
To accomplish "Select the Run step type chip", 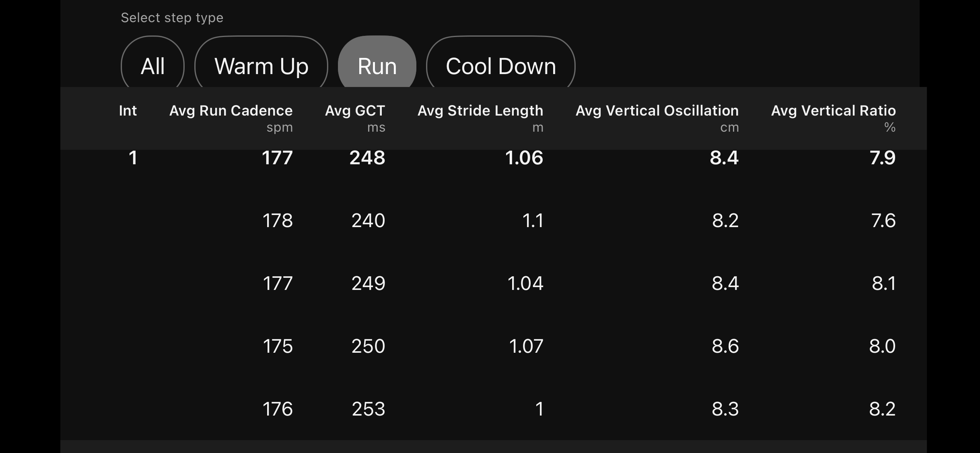I will tap(377, 66).
